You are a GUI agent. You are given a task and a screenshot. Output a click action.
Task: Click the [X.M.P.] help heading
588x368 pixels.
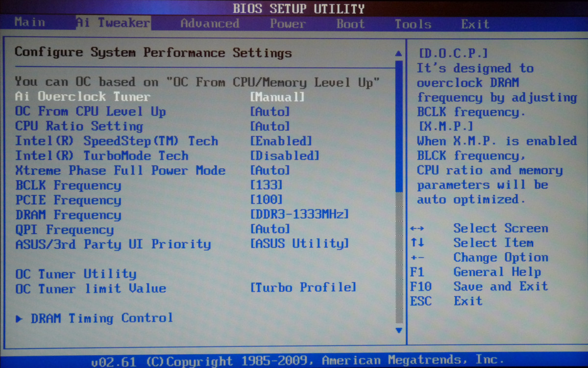point(446,126)
